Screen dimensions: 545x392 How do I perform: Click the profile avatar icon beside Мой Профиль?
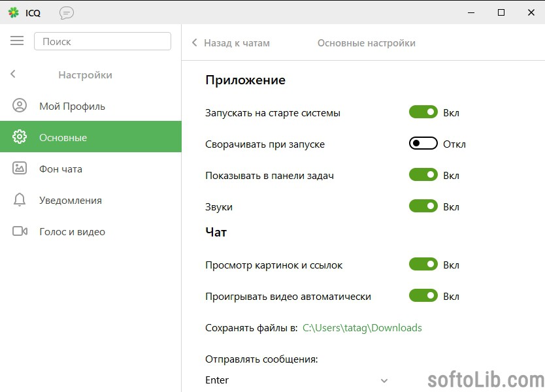[20, 105]
